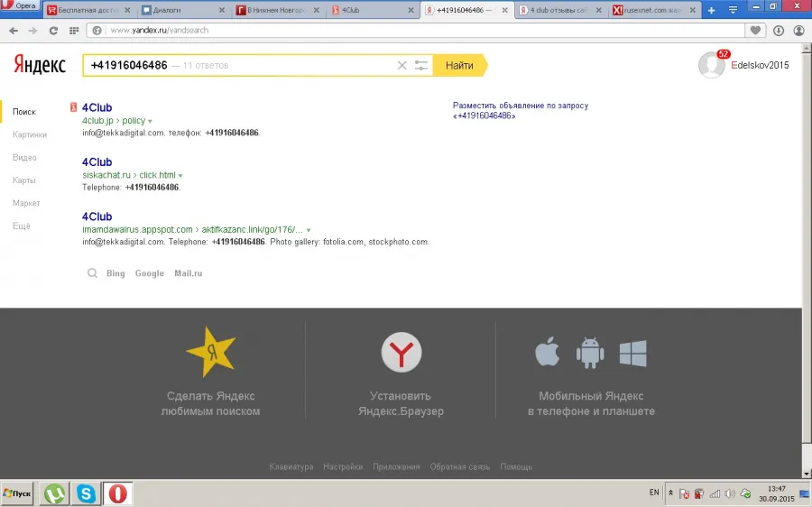The image size is (812, 507).
Task: Open the Пуск start button
Action: [x=17, y=493]
